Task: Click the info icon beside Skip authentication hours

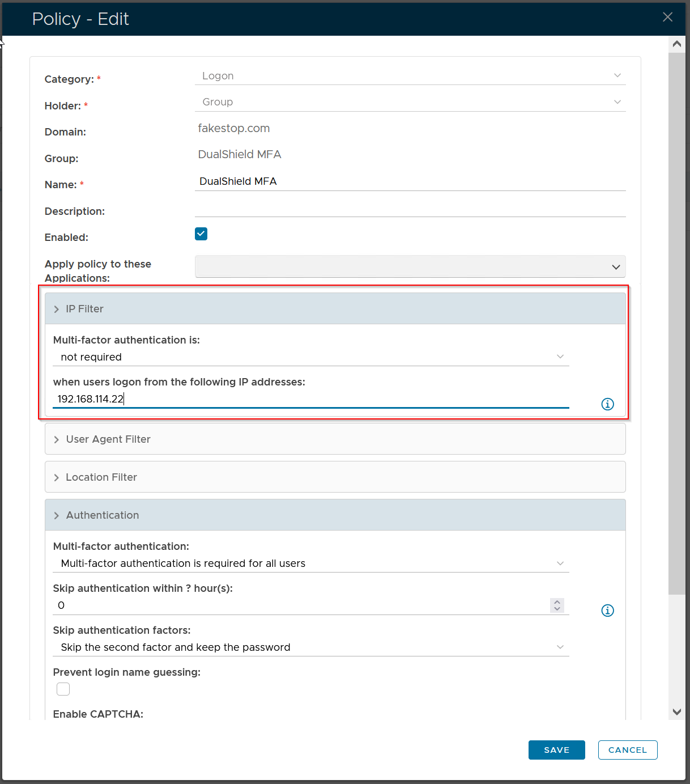Action: 607,611
